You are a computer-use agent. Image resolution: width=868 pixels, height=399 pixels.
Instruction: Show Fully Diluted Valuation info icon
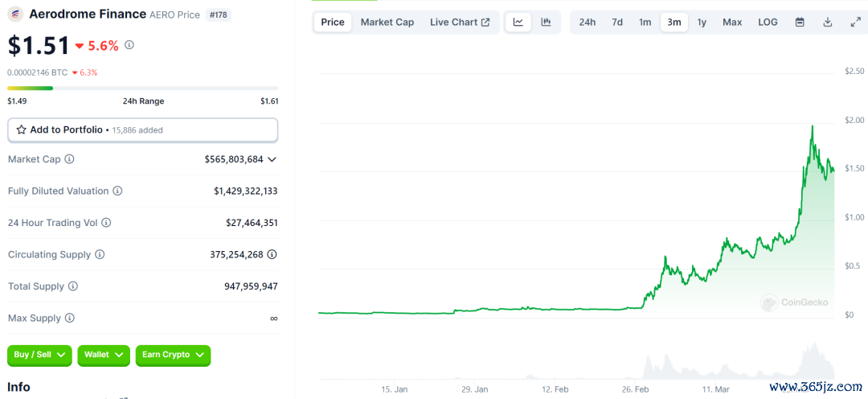117,191
